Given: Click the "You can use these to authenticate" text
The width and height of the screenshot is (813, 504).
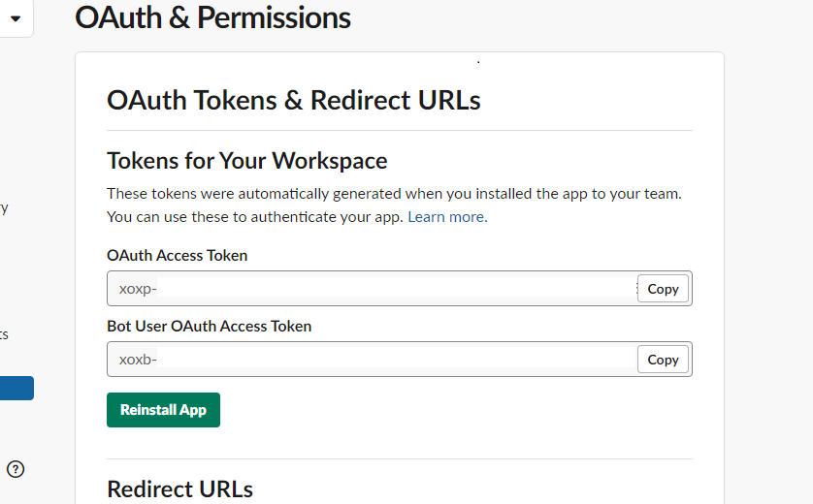Looking at the screenshot, I should 255,216.
